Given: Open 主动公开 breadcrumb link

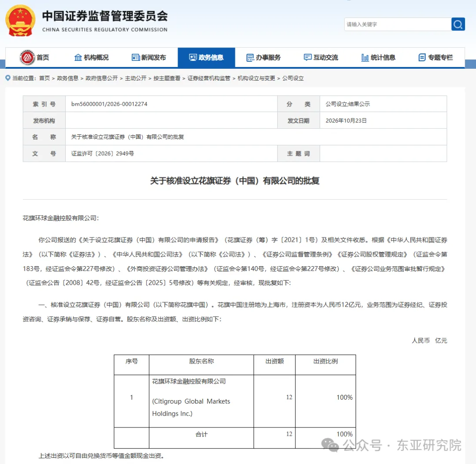Looking at the screenshot, I should pos(135,78).
